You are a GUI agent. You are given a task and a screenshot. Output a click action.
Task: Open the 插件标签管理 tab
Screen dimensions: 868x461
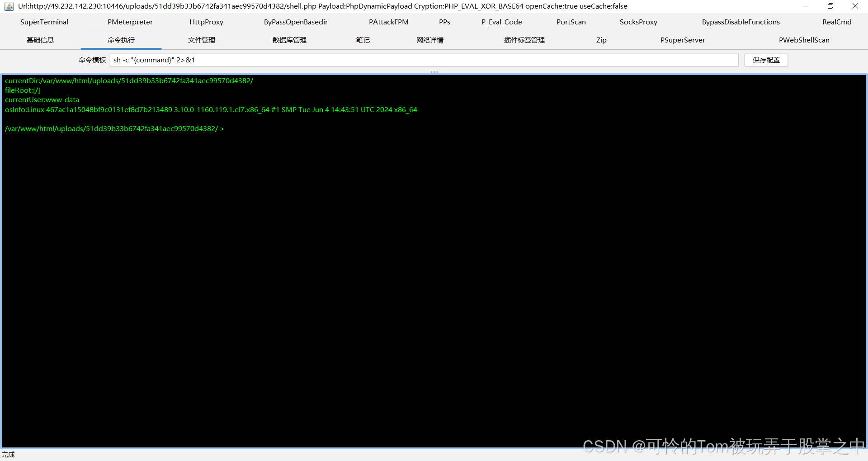[524, 40]
